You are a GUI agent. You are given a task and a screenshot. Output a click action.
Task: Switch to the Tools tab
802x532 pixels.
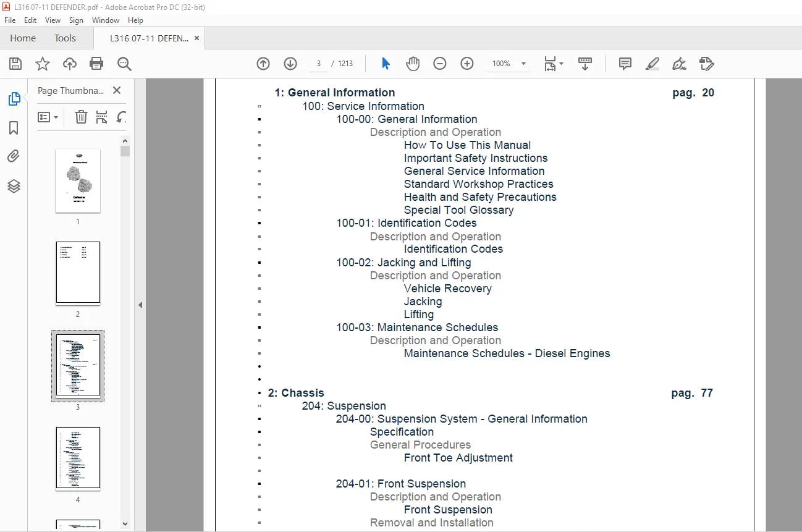(x=65, y=38)
